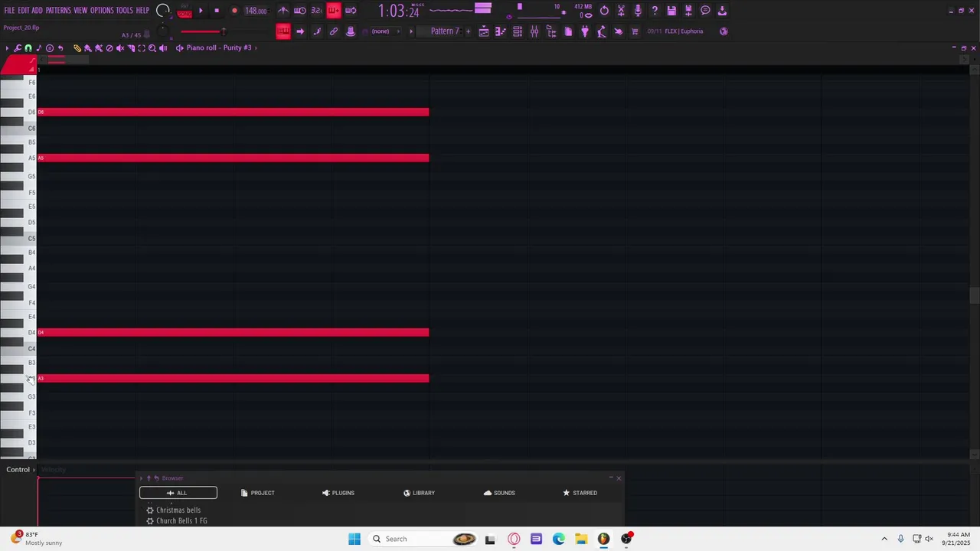Open the Piano roll - Purity #3 target menu
The height and width of the screenshot is (551, 980).
219,48
